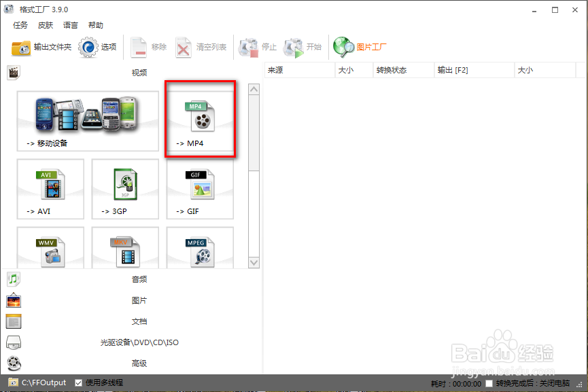Click the Format Factory title bar app icon
Screen dimensions: 588x392
click(x=9, y=9)
